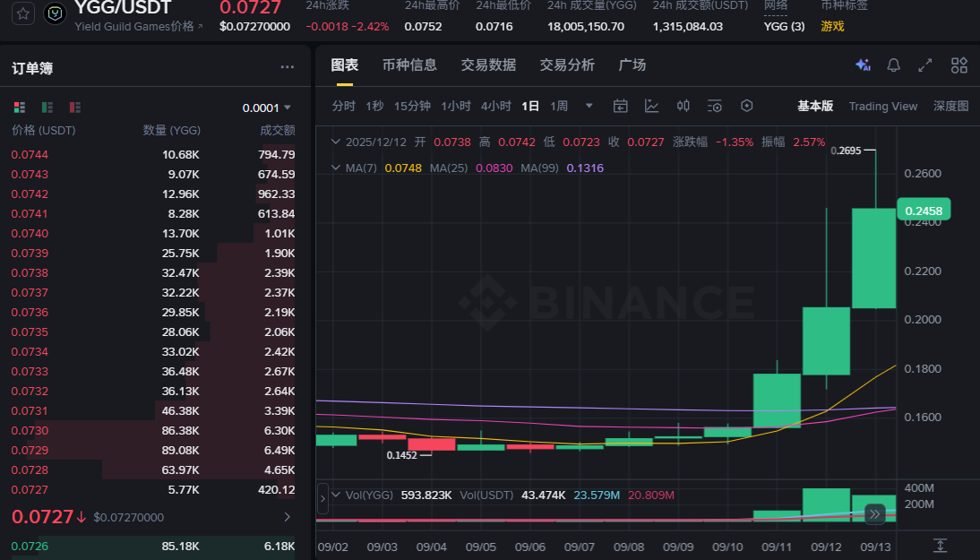Viewport: 980px width, 560px height.
Task: Select the 0.0726 buy order price row
Action: 153,546
